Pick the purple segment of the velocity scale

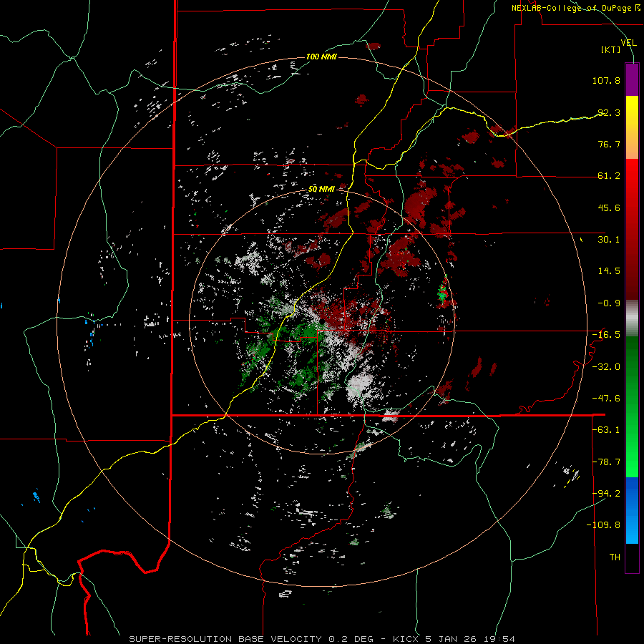[x=632, y=79]
